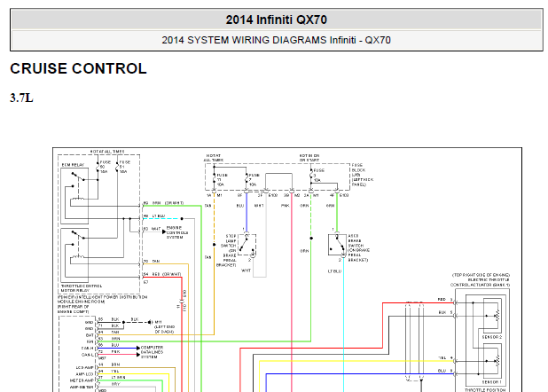Click the Fuse 71 10A symbol in fuse block
The image size is (548, 392).
point(215,179)
